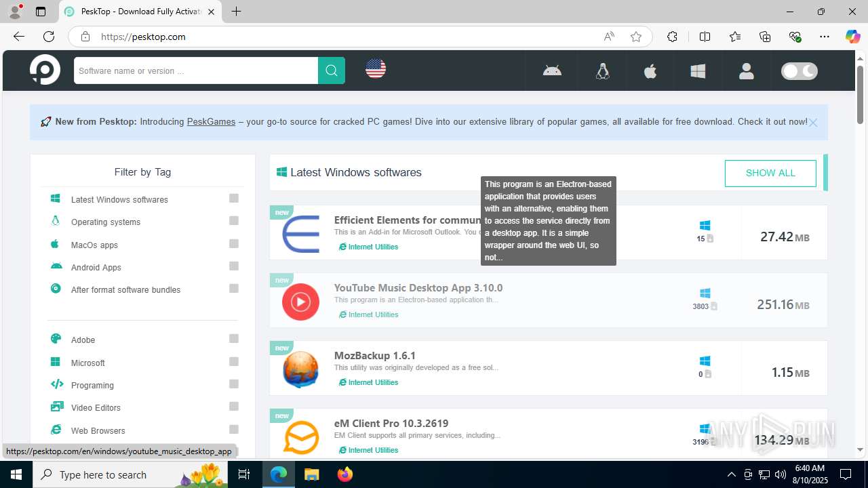Select the Web Browsers tag label
The height and width of the screenshot is (488, 868).
point(98,430)
